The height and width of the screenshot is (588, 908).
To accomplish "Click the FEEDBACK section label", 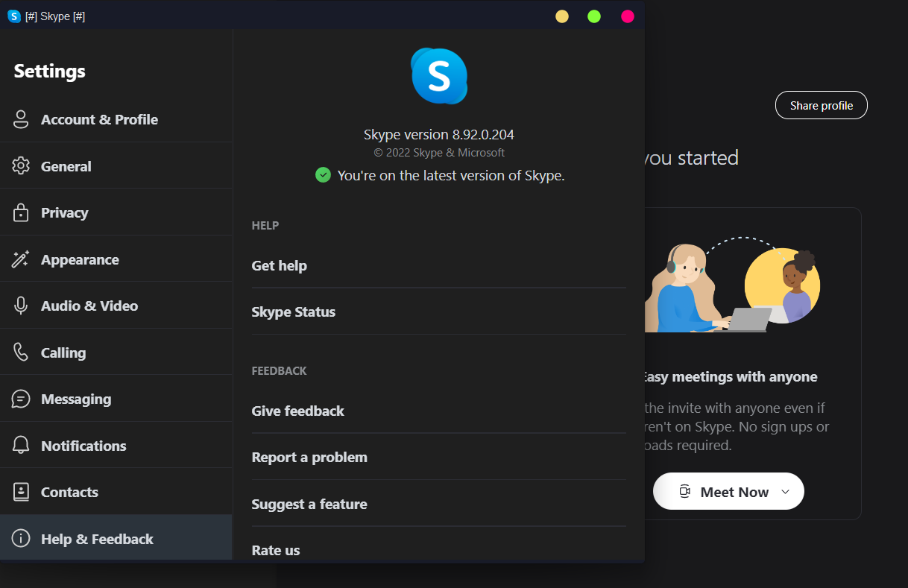I will (x=280, y=370).
